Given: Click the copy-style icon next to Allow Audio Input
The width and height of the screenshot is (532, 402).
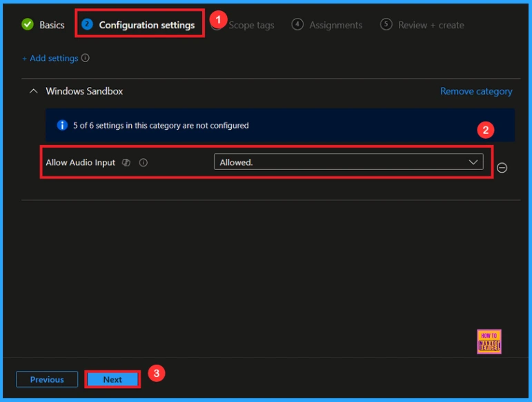Looking at the screenshot, I should coord(126,163).
